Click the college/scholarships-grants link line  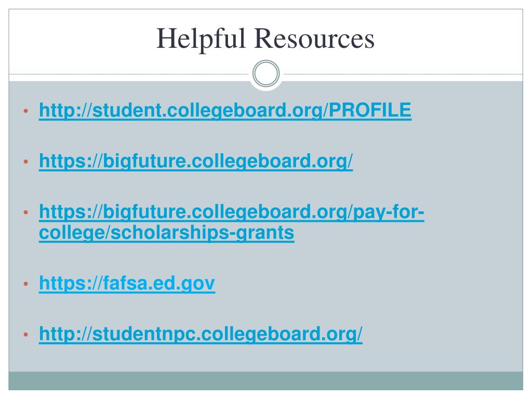[167, 233]
